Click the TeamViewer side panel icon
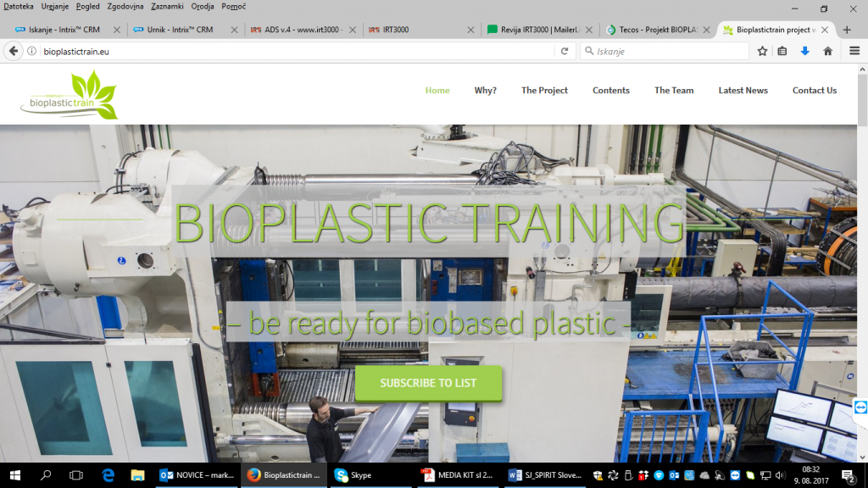The width and height of the screenshot is (868, 488). click(x=860, y=408)
